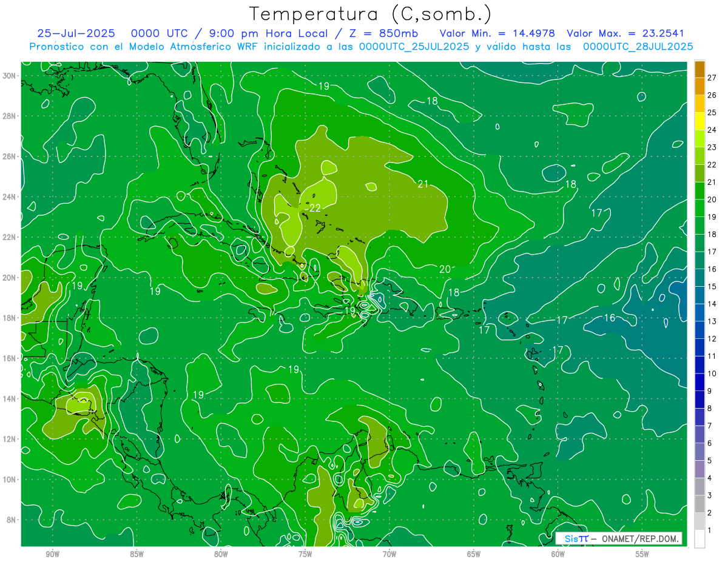Click the "55W" longitude axis label

[x=642, y=554]
